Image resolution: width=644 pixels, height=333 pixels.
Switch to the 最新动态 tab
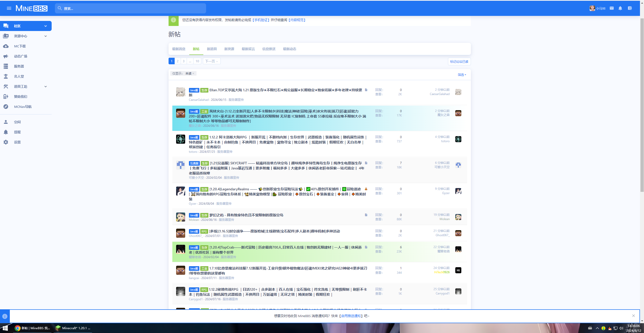click(x=289, y=49)
